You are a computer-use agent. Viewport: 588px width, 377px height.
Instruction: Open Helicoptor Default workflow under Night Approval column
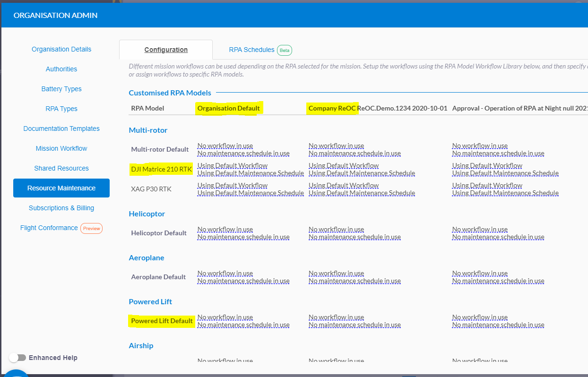click(480, 229)
